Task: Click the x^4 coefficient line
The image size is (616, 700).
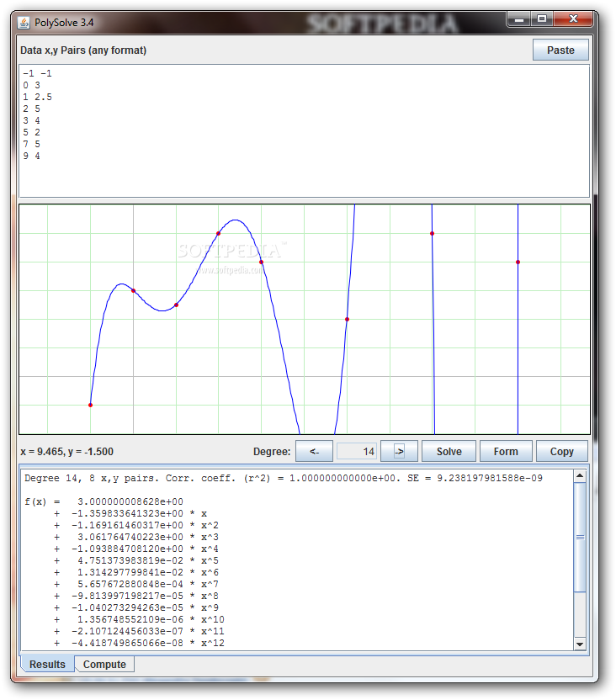Action: pyautogui.click(x=136, y=549)
